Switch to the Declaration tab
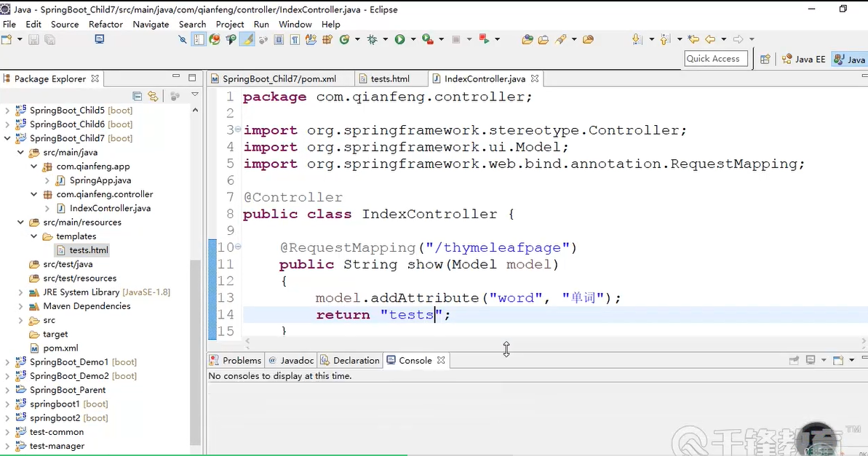Screen dimensions: 868x456 pos(350,360)
